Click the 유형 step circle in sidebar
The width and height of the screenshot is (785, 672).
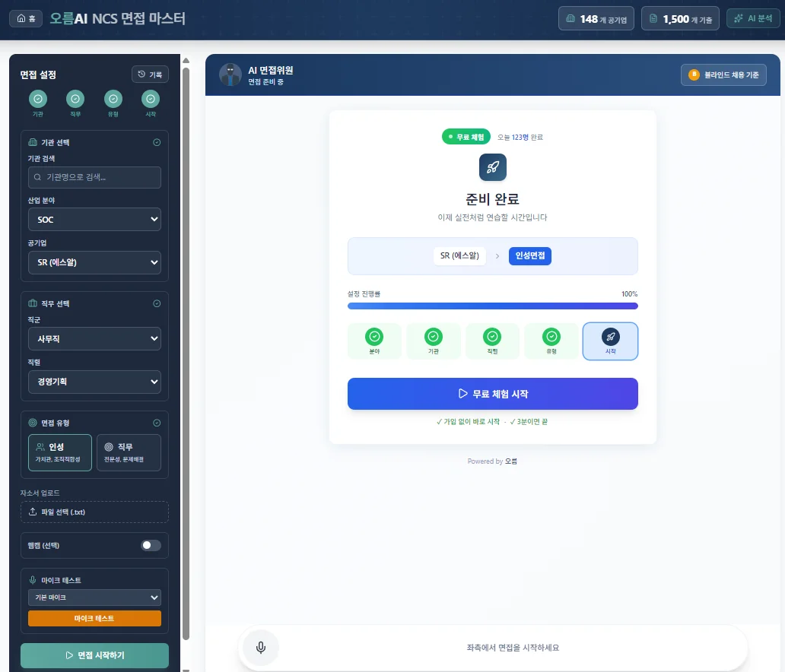113,99
